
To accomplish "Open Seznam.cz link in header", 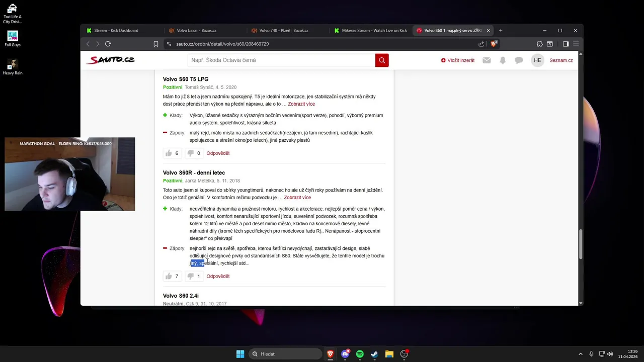I will pyautogui.click(x=561, y=60).
